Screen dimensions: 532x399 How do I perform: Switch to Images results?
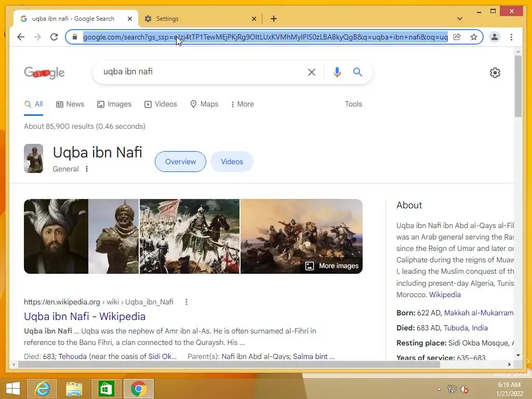click(114, 104)
